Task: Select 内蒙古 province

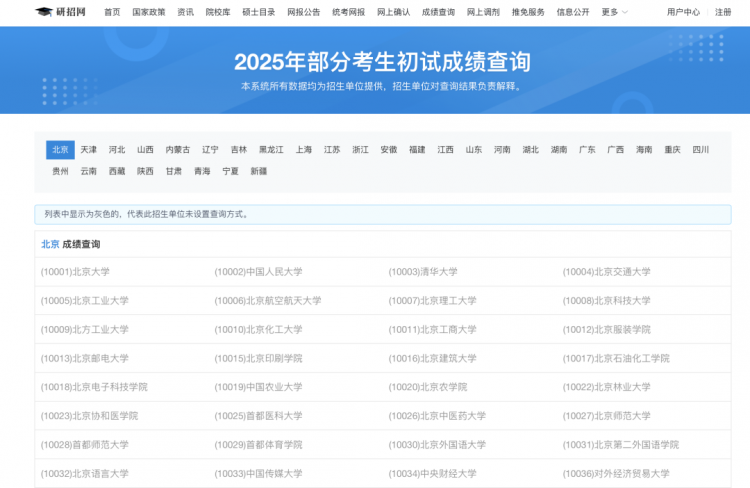Action: click(x=178, y=150)
